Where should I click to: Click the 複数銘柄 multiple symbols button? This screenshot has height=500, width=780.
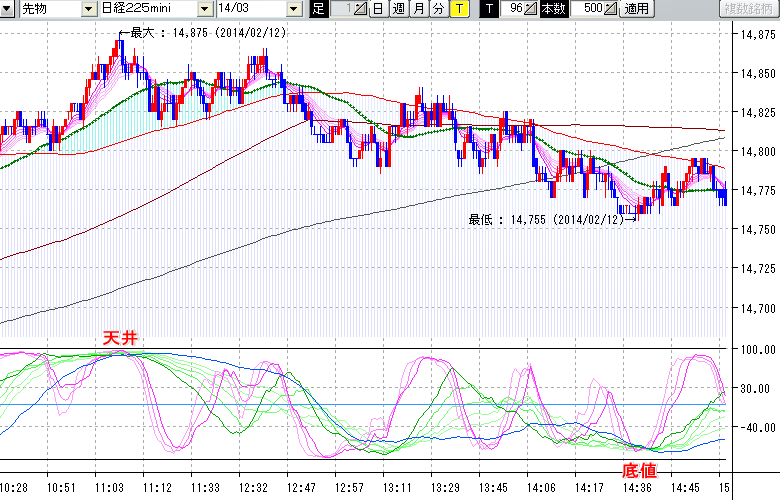pos(749,9)
